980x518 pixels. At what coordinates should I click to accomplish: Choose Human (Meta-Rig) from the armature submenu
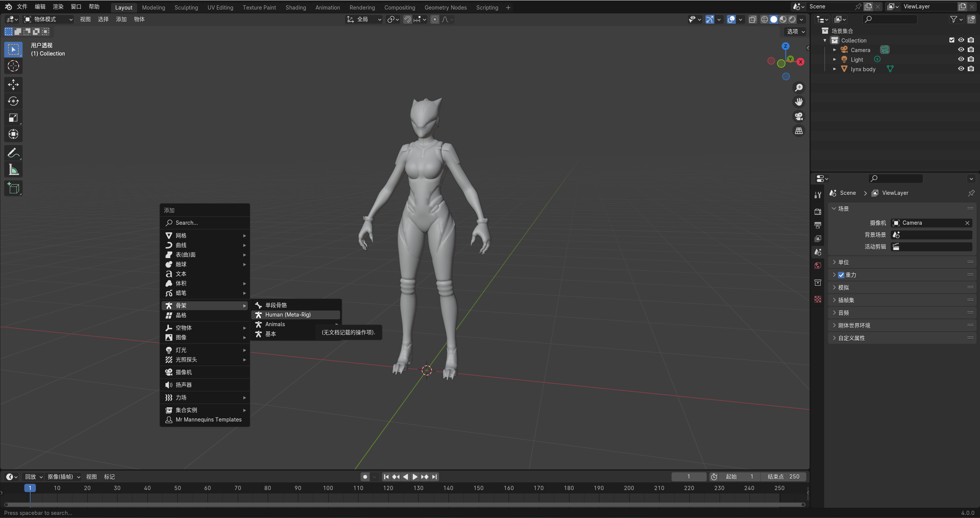(x=288, y=314)
